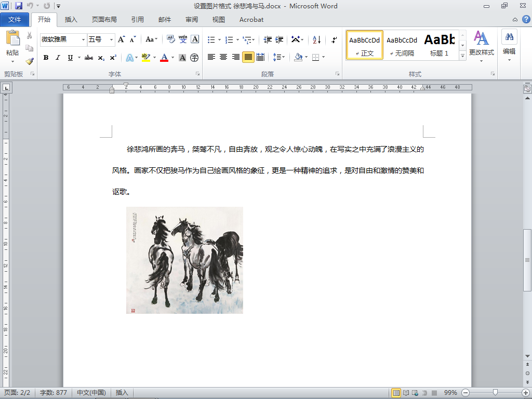The image size is (532, 399).
Task: Toggle character shading
Action: click(x=182, y=58)
